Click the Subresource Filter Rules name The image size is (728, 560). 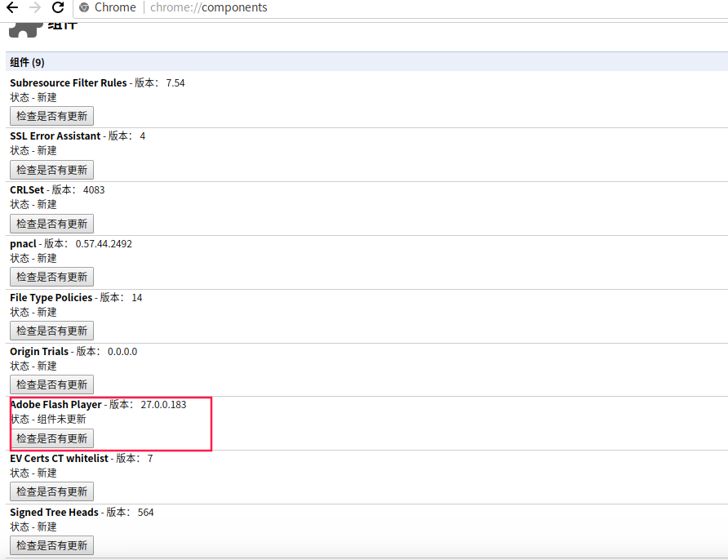point(69,83)
